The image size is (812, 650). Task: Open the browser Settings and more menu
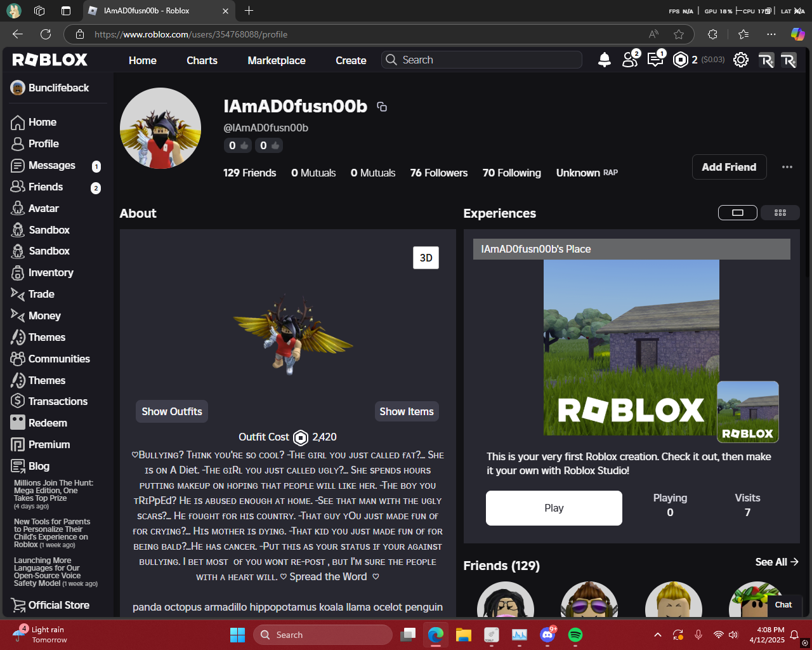click(771, 34)
